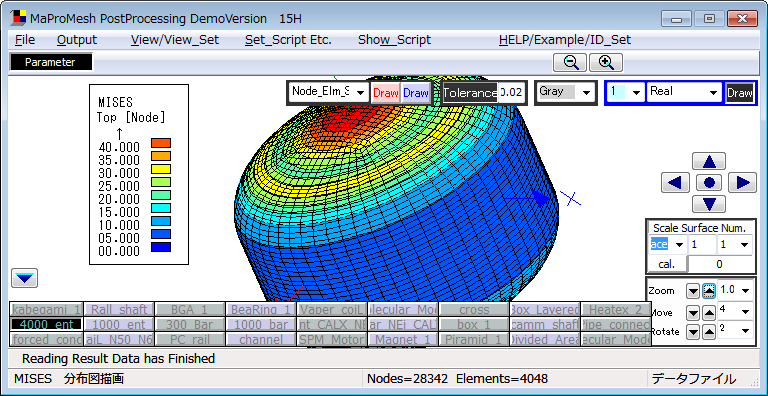Open the View/View_Set menu

coord(175,40)
